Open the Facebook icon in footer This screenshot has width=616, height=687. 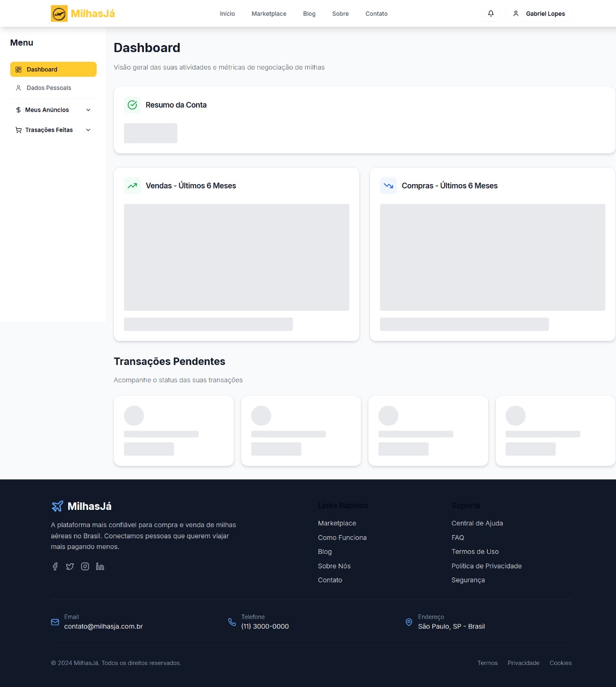coord(55,566)
